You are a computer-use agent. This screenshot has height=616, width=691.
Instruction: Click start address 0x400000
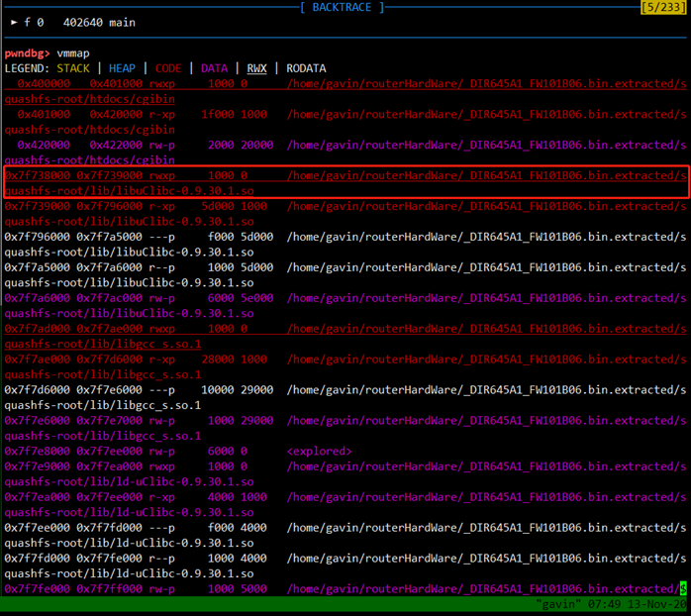44,84
